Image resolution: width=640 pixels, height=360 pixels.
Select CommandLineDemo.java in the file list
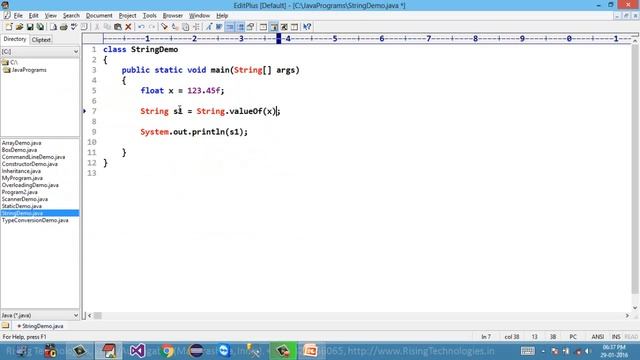click(33, 157)
